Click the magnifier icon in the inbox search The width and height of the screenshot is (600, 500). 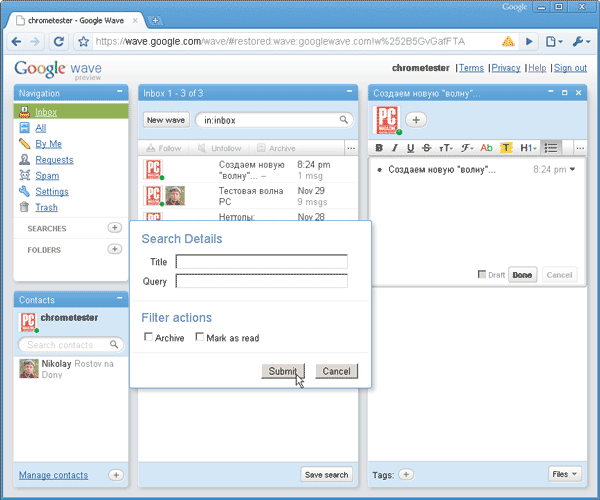point(344,120)
